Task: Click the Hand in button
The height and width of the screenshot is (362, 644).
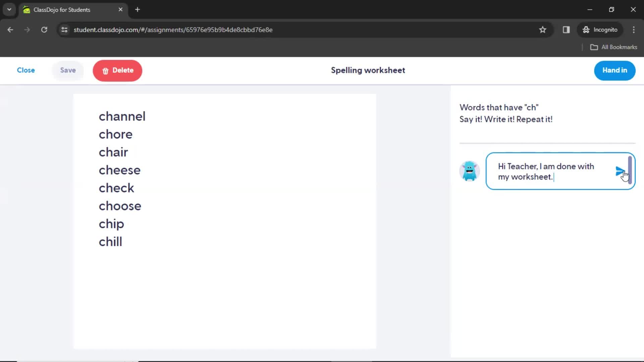Action: click(x=615, y=70)
